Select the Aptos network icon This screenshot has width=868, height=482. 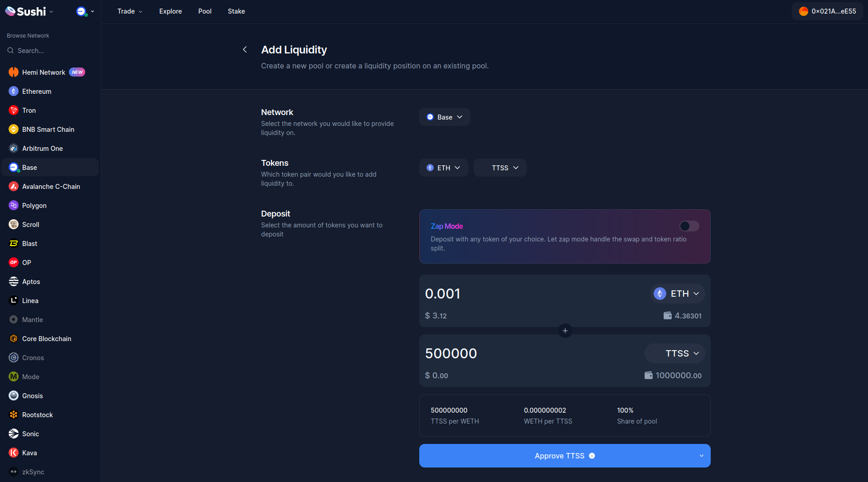point(14,281)
